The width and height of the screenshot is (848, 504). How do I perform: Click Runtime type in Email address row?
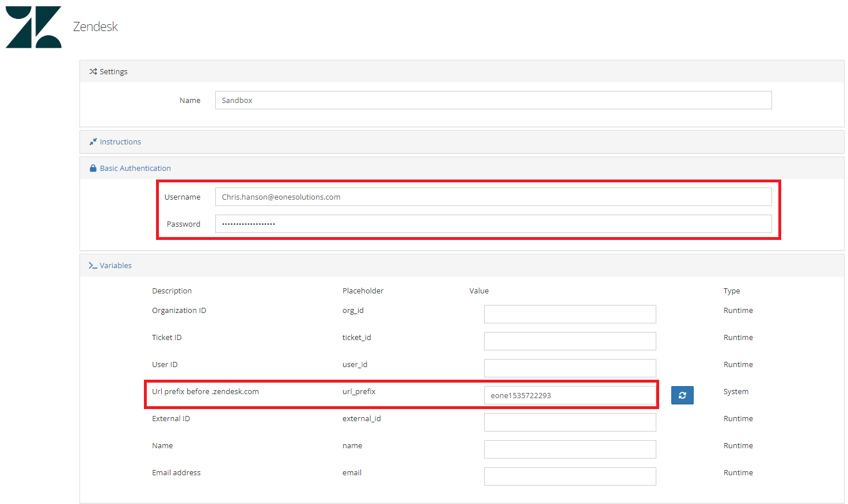(738, 473)
